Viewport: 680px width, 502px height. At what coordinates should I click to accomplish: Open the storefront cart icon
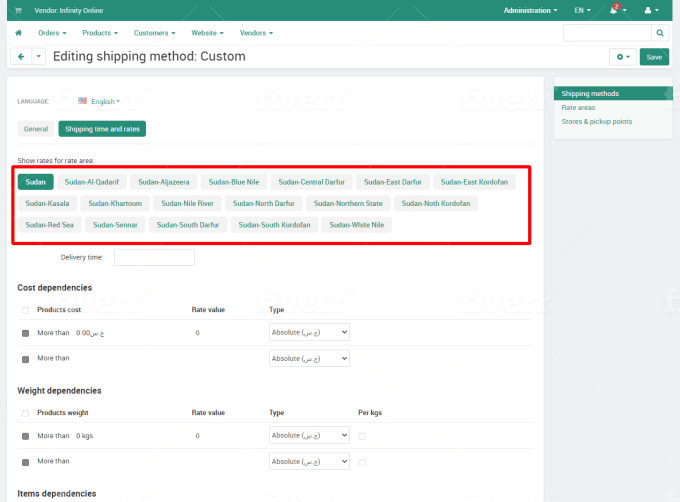(x=18, y=10)
